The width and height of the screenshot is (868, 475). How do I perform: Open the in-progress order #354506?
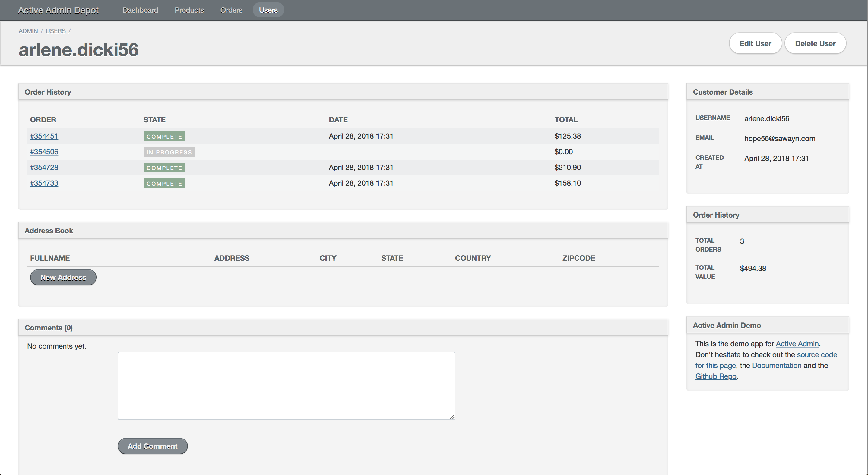click(44, 152)
